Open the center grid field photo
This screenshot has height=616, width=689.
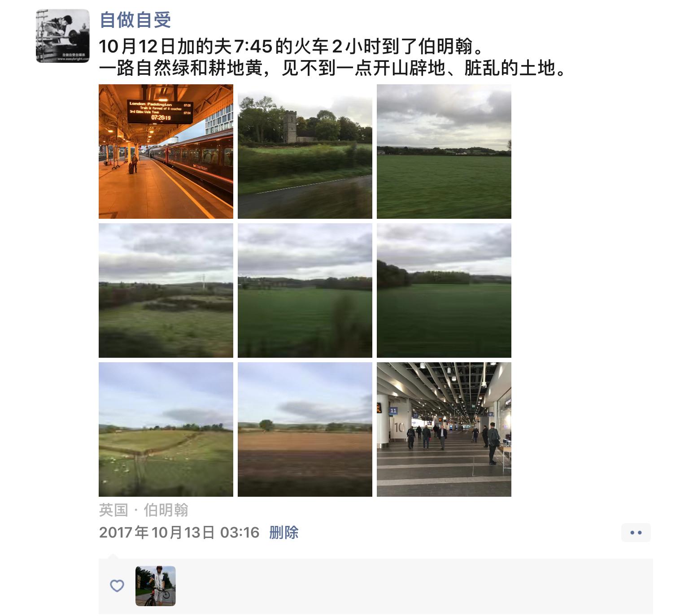click(x=305, y=291)
